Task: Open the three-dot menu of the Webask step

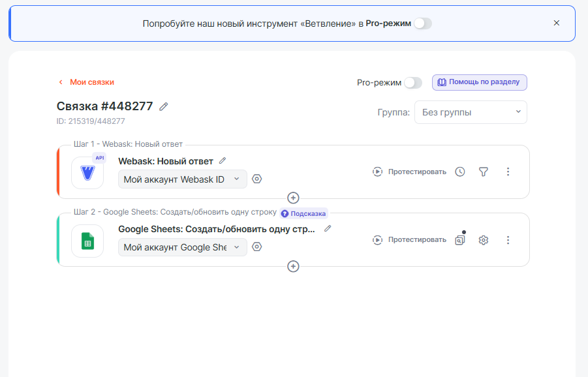Action: tap(508, 172)
